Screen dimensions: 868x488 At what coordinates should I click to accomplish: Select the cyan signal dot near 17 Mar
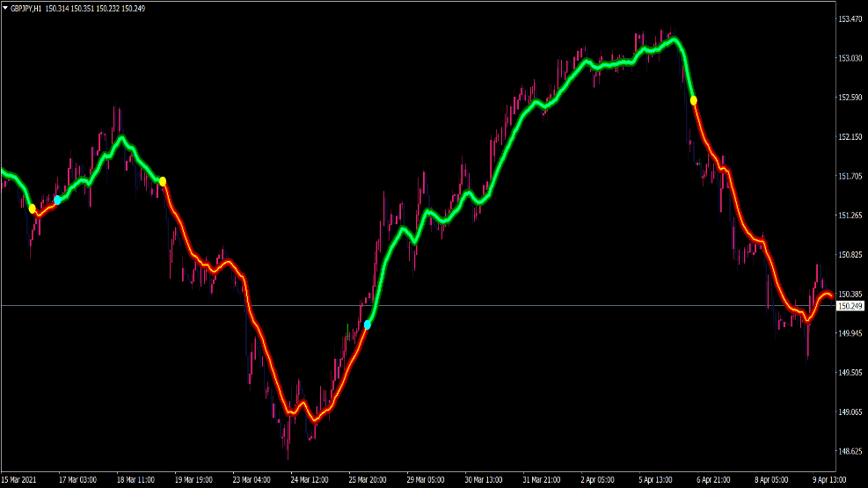pyautogui.click(x=58, y=200)
